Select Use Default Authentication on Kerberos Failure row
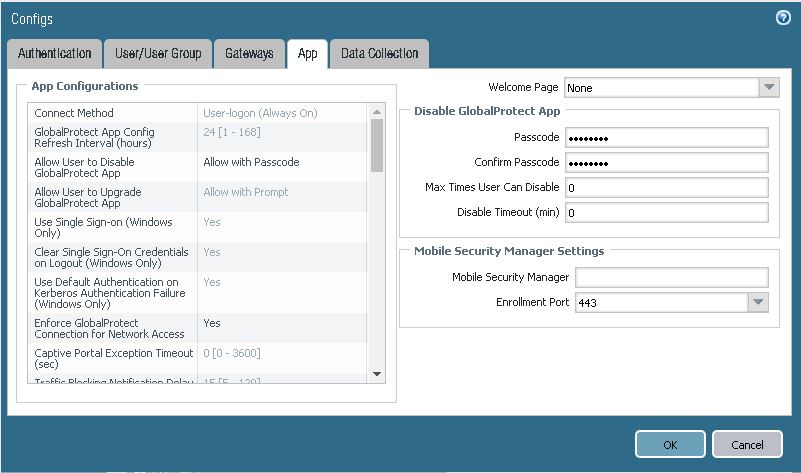 [x=197, y=293]
